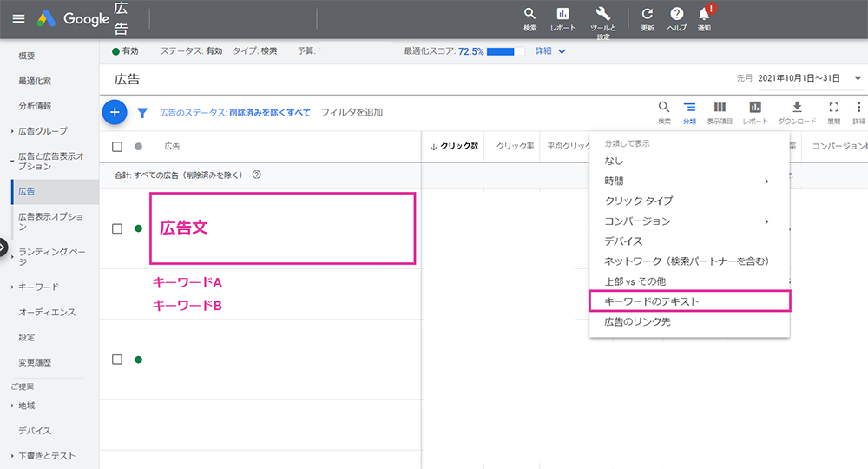Expand the collapsed side panel arrow

pyautogui.click(x=3, y=247)
